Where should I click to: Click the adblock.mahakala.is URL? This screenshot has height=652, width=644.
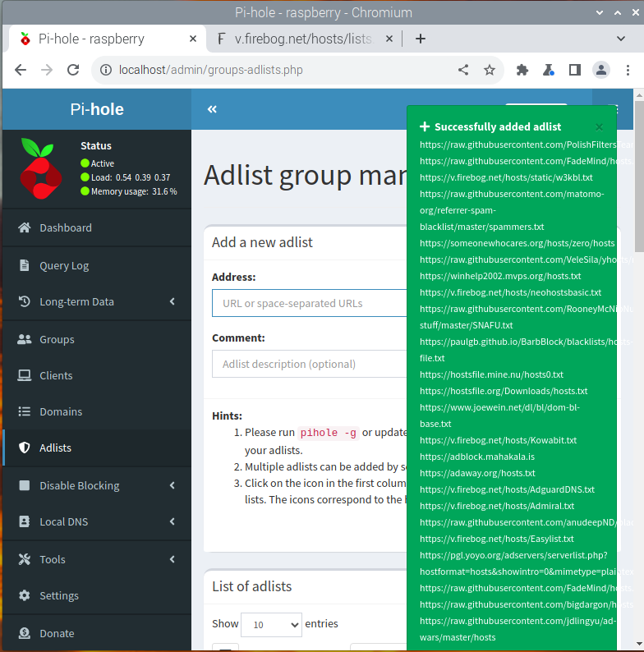pos(477,457)
